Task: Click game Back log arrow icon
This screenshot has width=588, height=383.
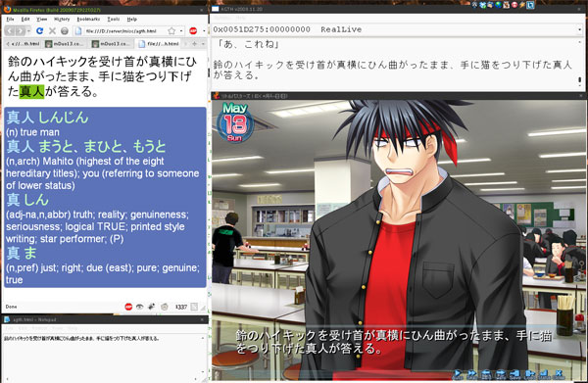Action: [486, 374]
